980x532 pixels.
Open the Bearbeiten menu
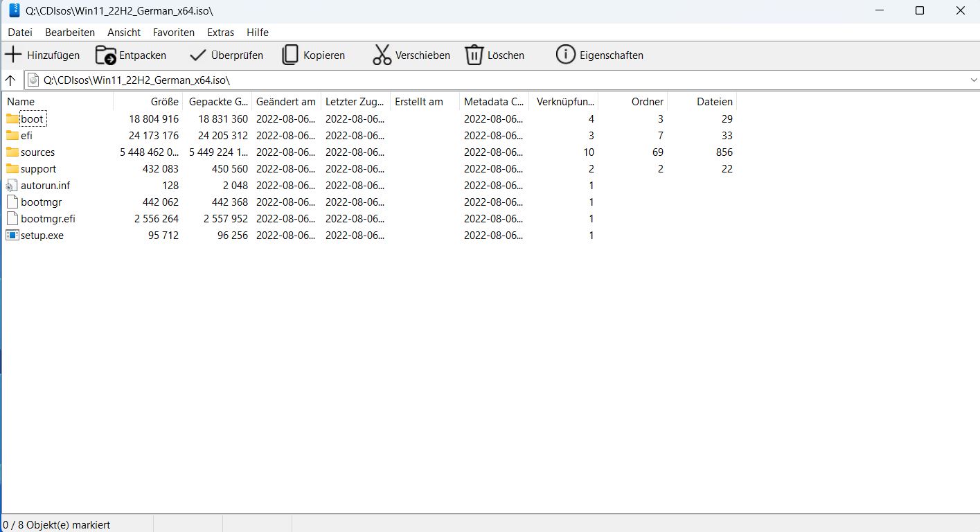point(70,33)
